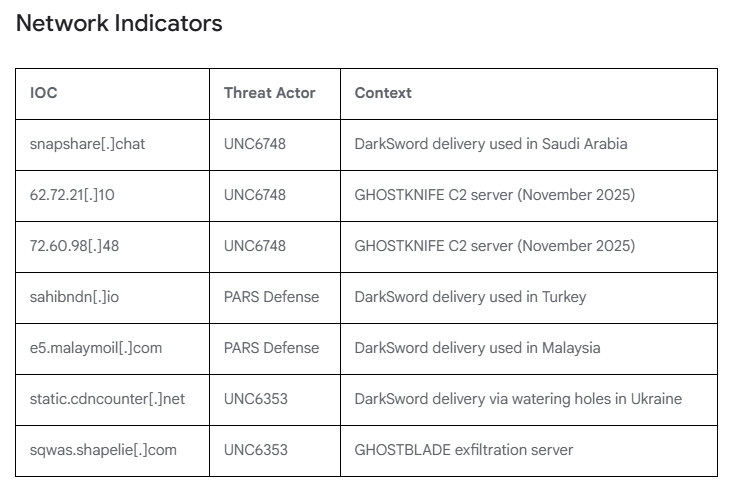Viewport: 736px width, 492px height.
Task: Click the Context column header
Action: (x=383, y=93)
